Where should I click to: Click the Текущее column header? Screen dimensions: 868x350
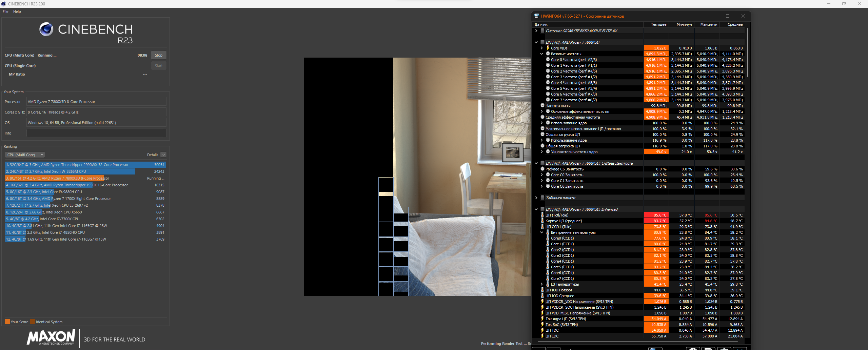pos(656,24)
